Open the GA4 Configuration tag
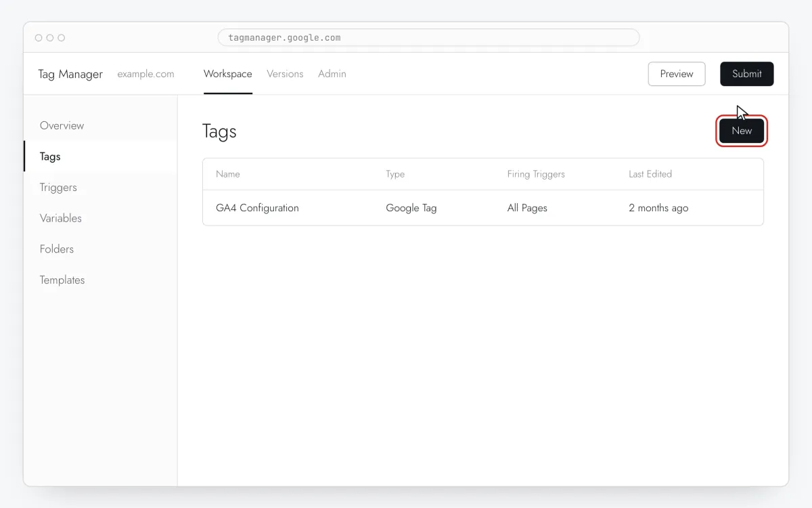This screenshot has height=508, width=812. pos(257,208)
